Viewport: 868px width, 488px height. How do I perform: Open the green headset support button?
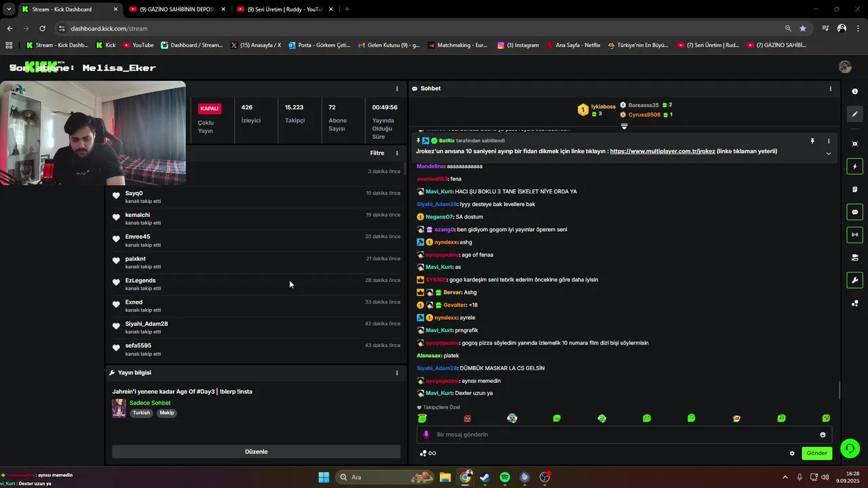point(850,449)
